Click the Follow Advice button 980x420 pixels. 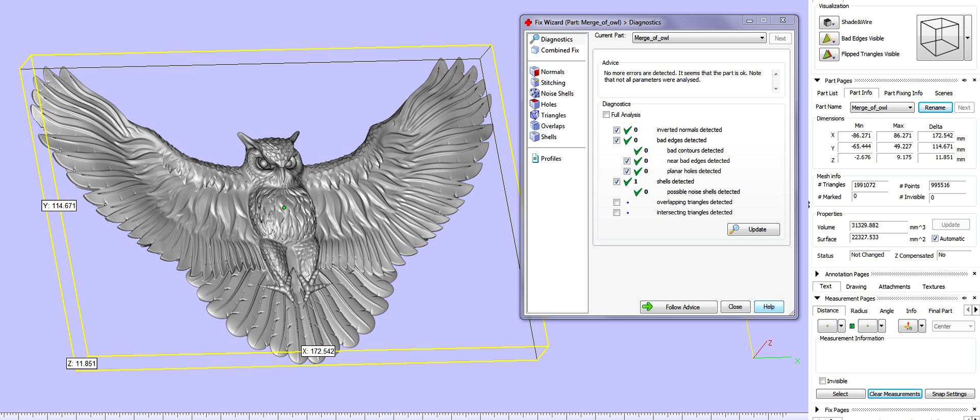[678, 307]
